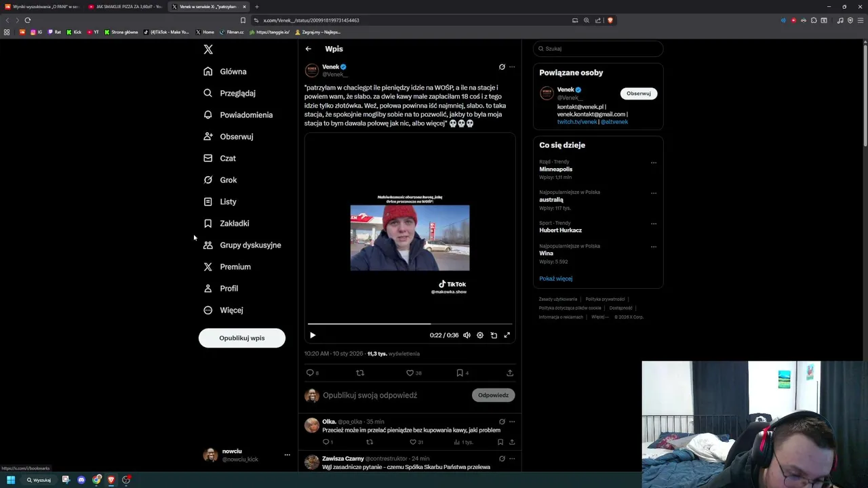Open the Grok icon on Venek's post header
Viewport: 868px width, 488px height.
pos(502,67)
